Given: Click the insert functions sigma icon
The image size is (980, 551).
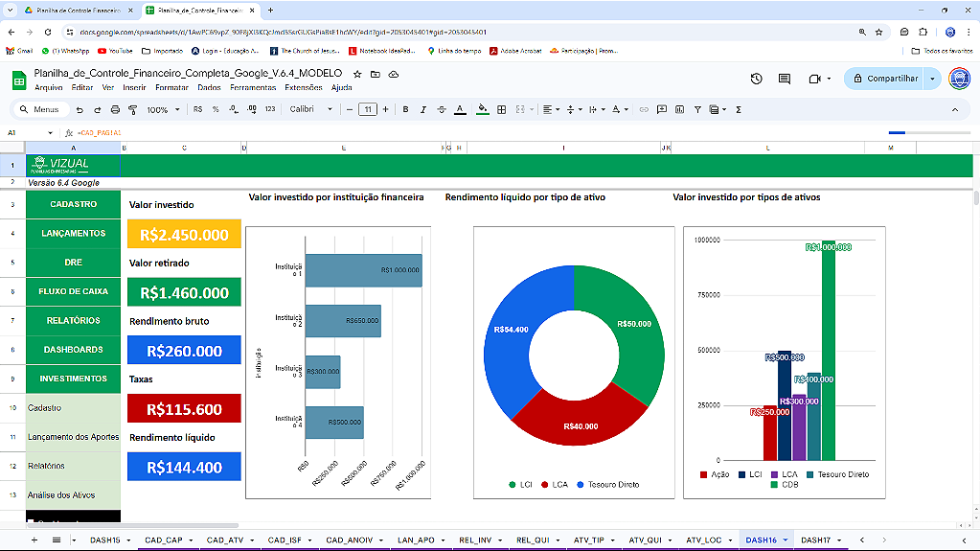Looking at the screenshot, I should click(739, 110).
